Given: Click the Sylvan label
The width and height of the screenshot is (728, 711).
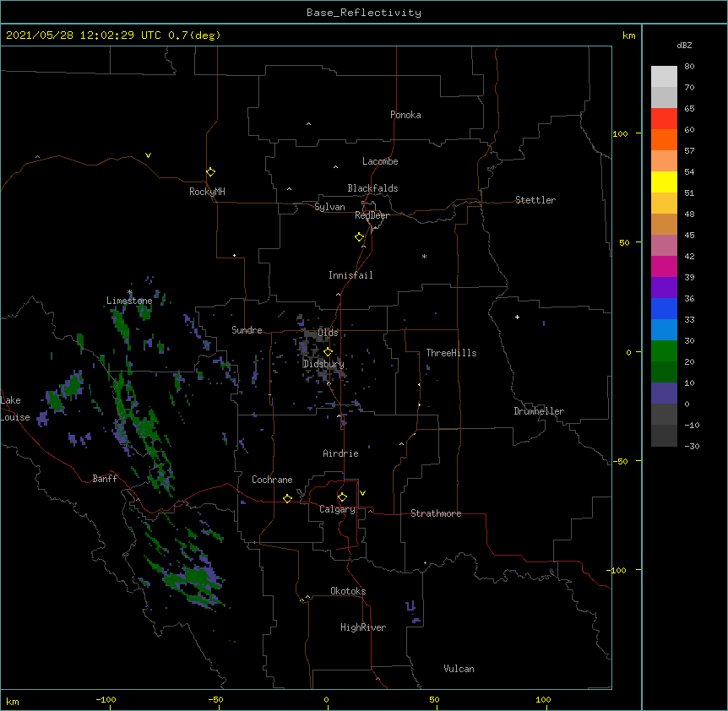Looking at the screenshot, I should coord(329,207).
